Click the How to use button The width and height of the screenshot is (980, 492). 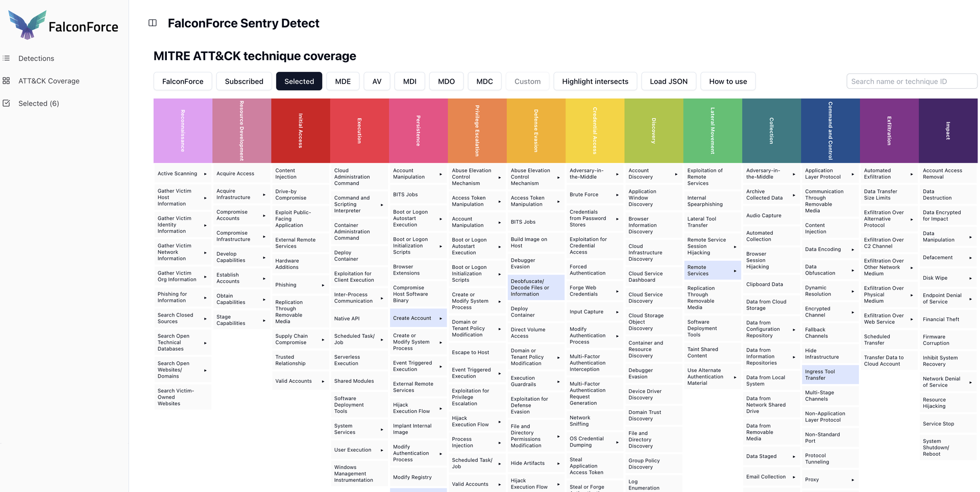pos(727,81)
